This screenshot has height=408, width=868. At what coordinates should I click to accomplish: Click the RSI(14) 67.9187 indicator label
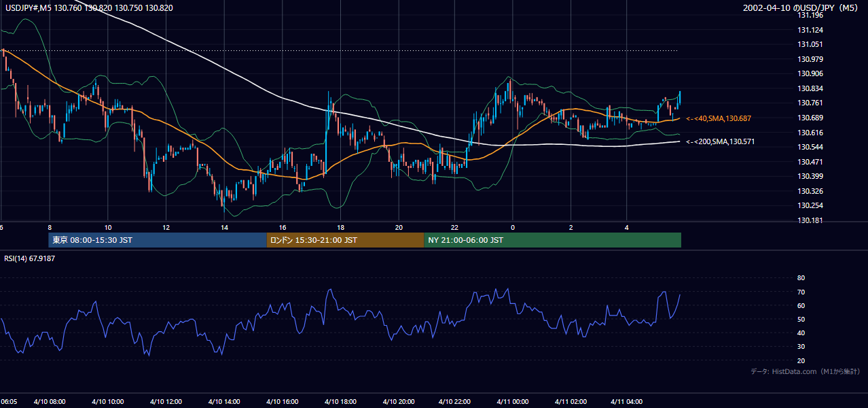pos(29,258)
